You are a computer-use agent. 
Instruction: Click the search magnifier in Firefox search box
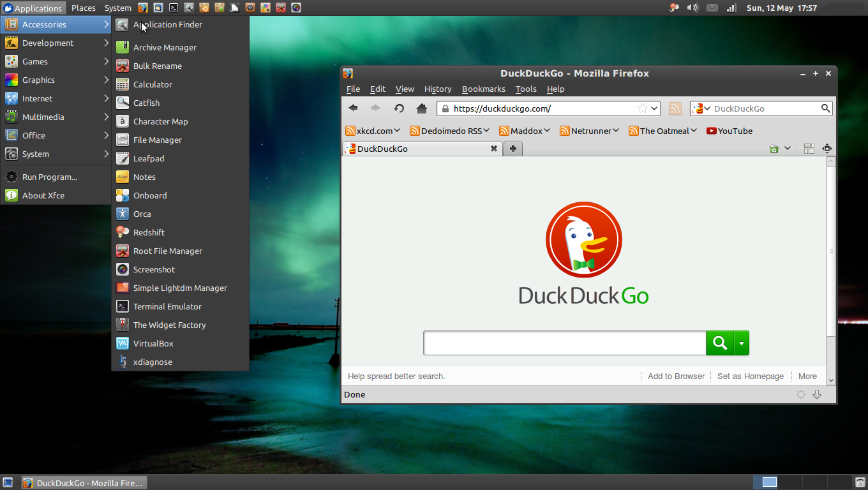tap(825, 108)
